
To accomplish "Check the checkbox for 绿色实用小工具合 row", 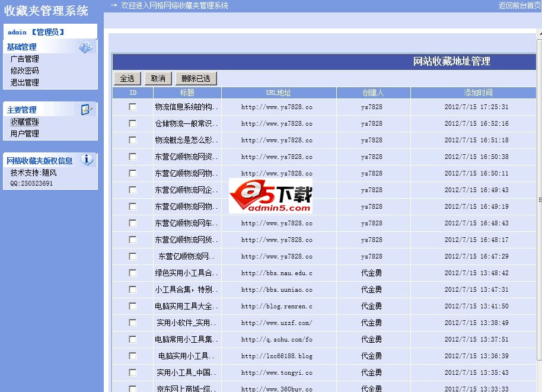I will click(x=133, y=273).
